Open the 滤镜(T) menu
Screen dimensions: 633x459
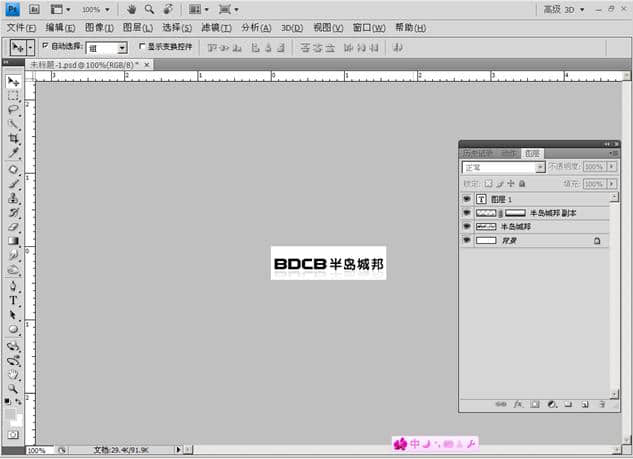[x=216, y=28]
